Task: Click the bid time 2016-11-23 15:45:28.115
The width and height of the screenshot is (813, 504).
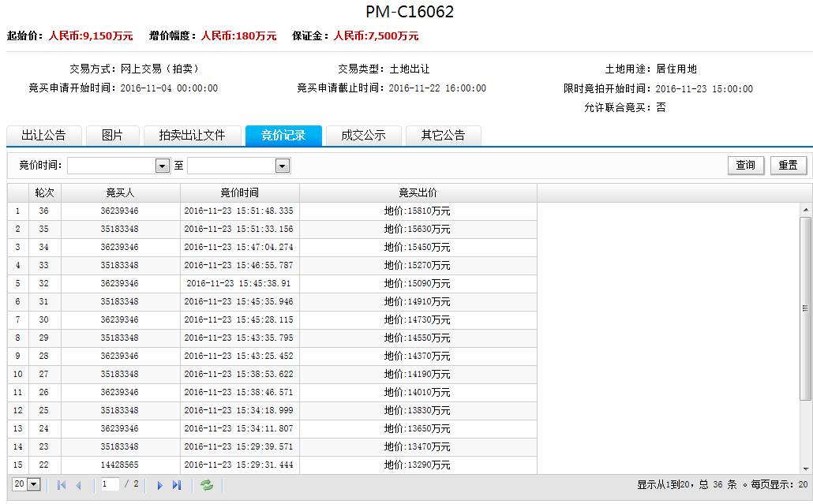Action: [x=238, y=319]
